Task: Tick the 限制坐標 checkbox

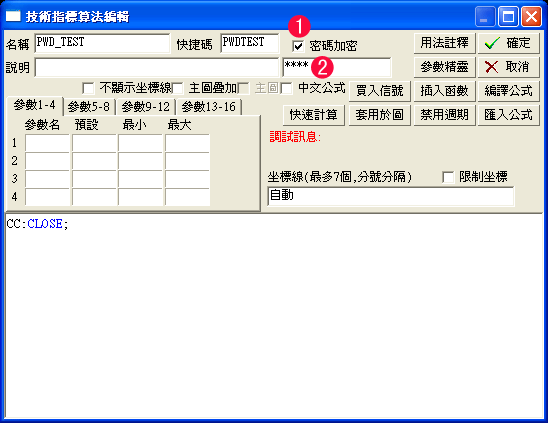Action: (448, 177)
